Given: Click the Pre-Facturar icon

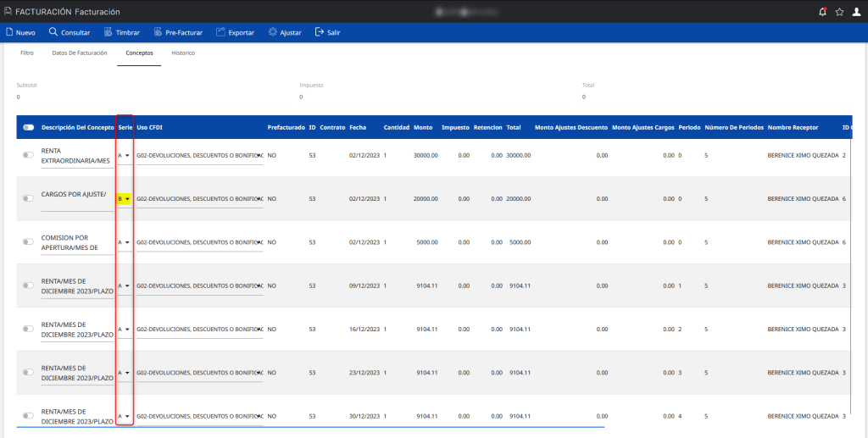Looking at the screenshot, I should coord(158,32).
